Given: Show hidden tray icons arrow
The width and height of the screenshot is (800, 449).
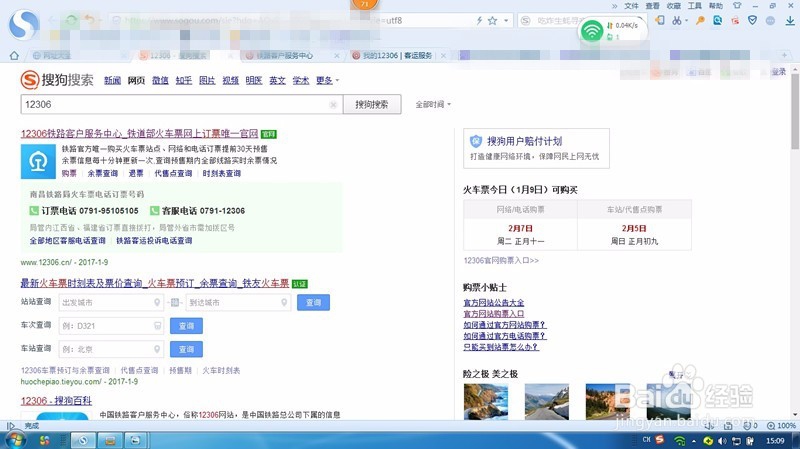Looking at the screenshot, I should [x=694, y=441].
